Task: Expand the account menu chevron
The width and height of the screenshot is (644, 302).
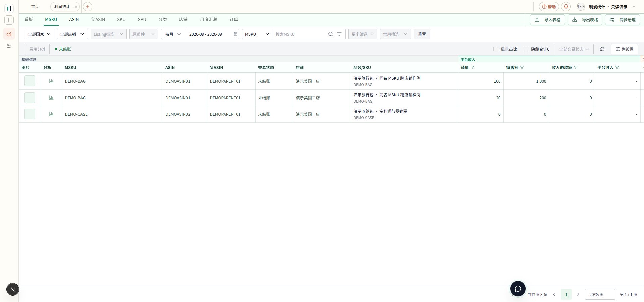Action: tap(634, 7)
